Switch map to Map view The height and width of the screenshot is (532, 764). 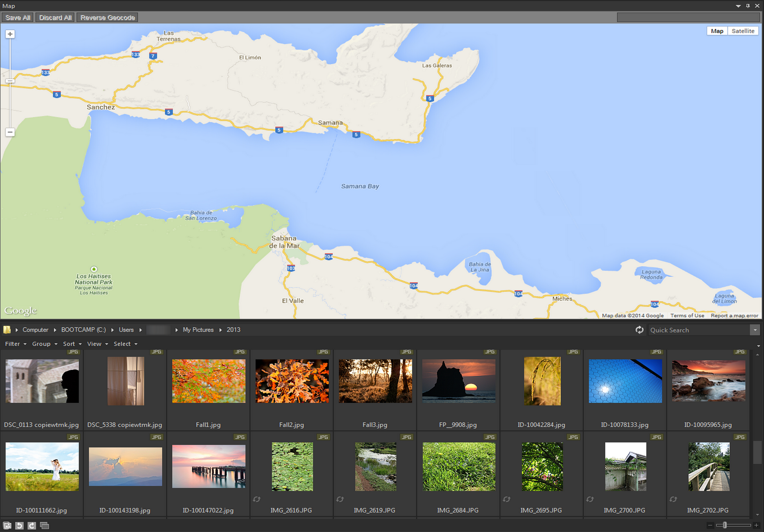point(717,31)
